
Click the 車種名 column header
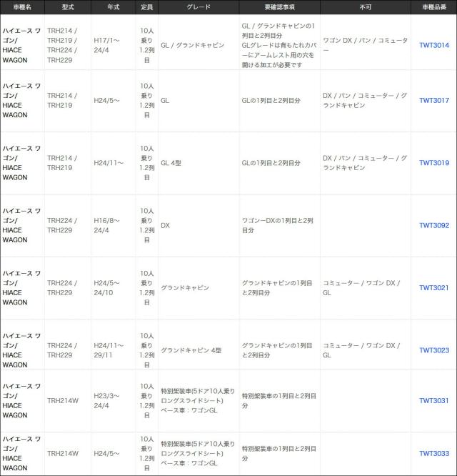coord(22,8)
